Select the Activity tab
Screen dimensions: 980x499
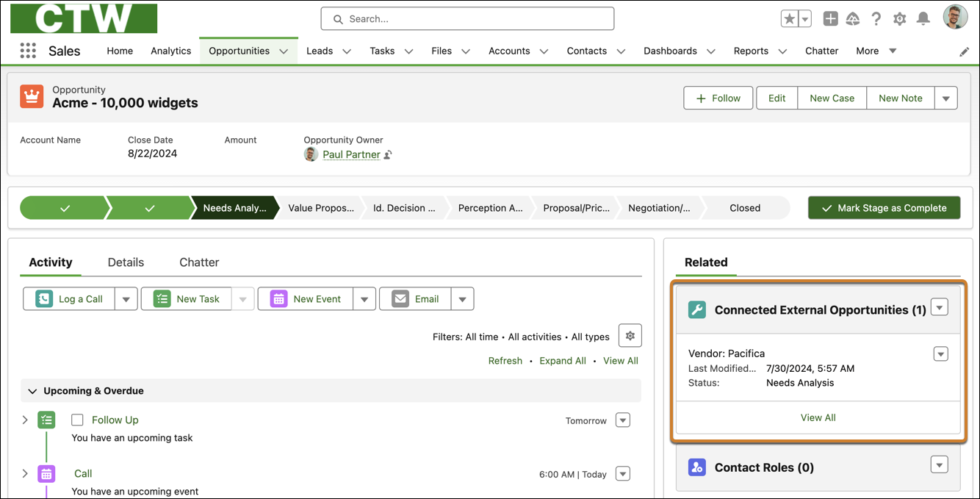[x=51, y=262]
